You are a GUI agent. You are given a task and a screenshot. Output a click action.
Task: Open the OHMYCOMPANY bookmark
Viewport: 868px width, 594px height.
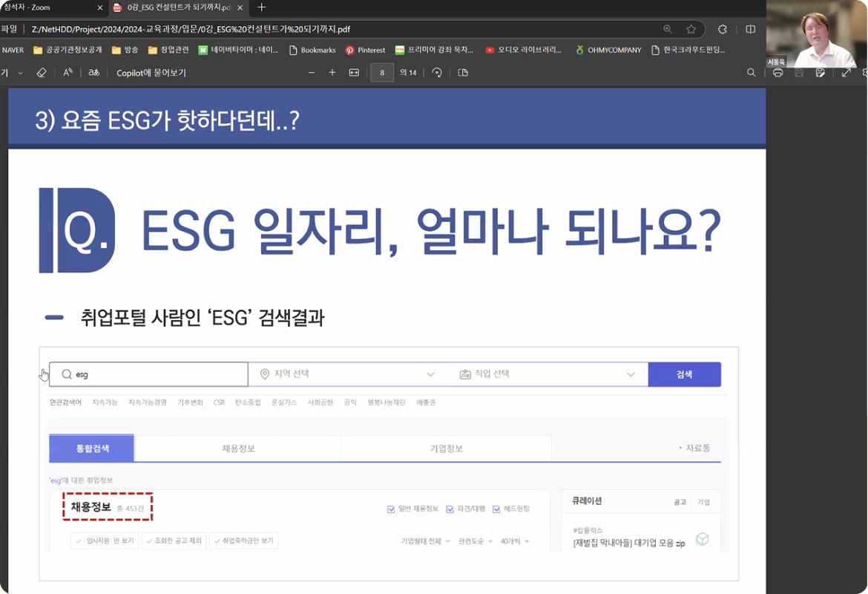point(608,50)
